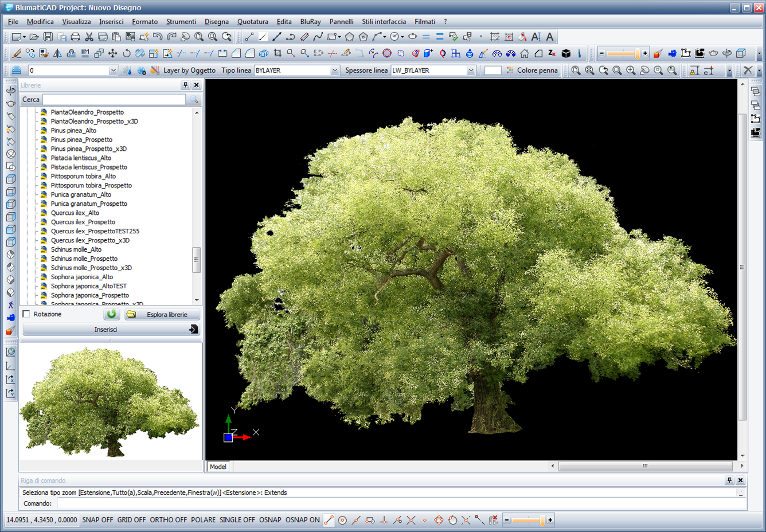Toggle SNAP OFF in status bar
The width and height of the screenshot is (766, 532).
[x=97, y=520]
